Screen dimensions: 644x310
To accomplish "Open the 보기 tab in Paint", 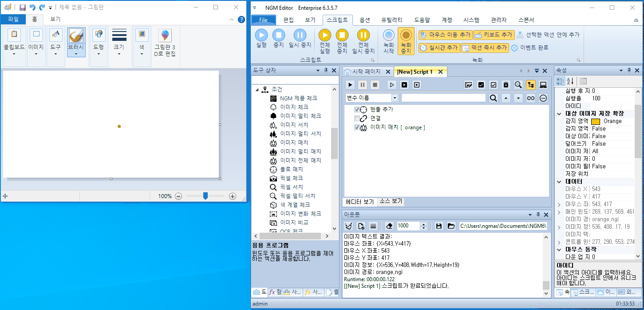I will (x=55, y=19).
